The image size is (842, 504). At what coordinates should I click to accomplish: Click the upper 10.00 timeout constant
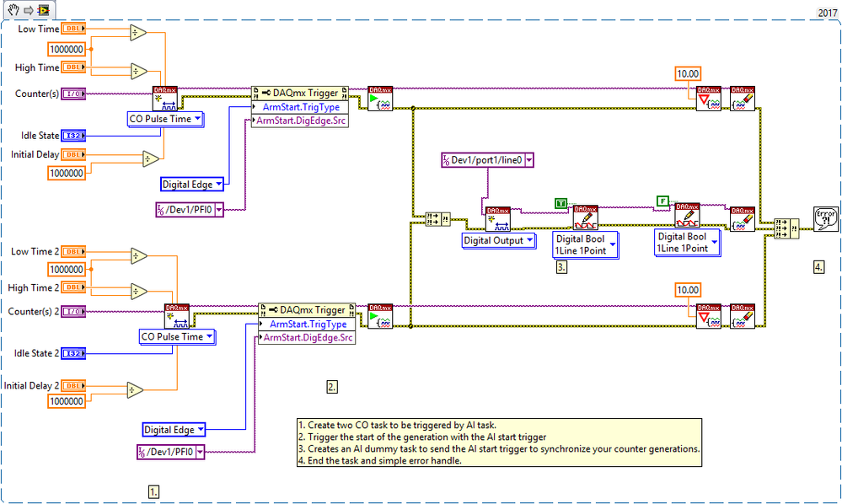tap(688, 73)
